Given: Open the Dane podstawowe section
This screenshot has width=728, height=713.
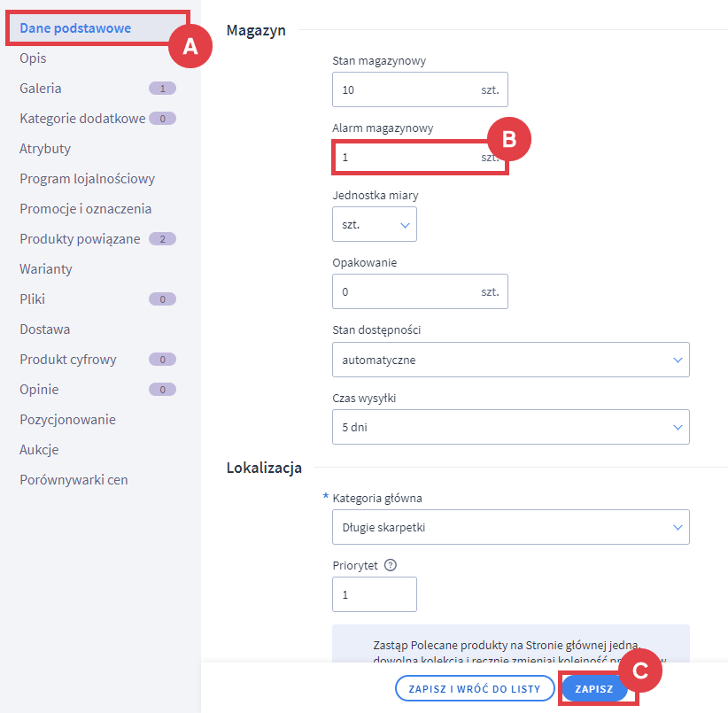Looking at the screenshot, I should (75, 28).
